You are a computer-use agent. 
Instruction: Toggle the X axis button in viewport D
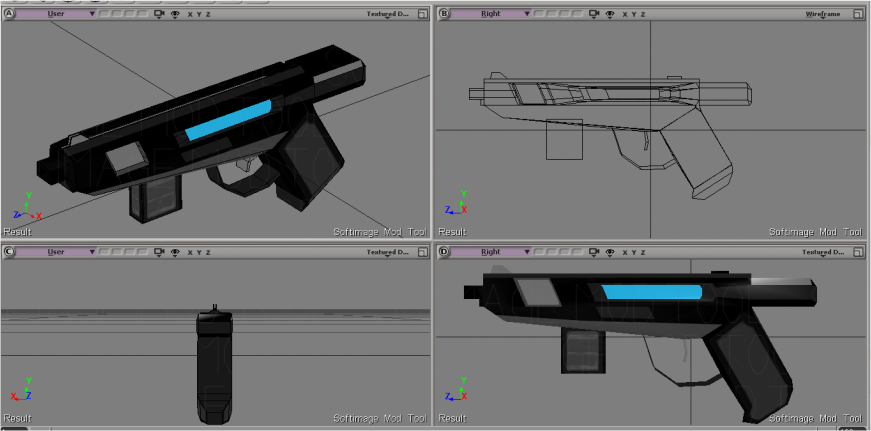(x=625, y=253)
